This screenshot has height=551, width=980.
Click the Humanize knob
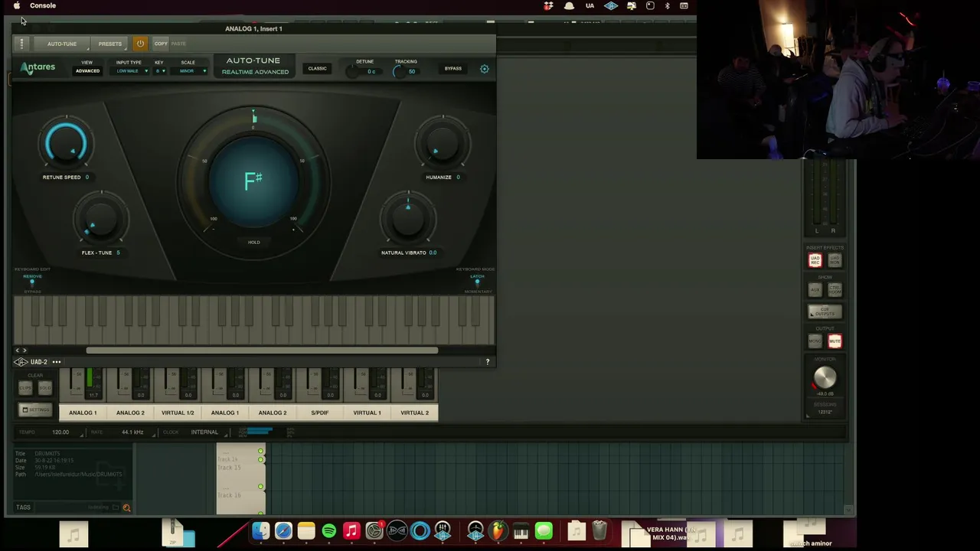(x=443, y=143)
